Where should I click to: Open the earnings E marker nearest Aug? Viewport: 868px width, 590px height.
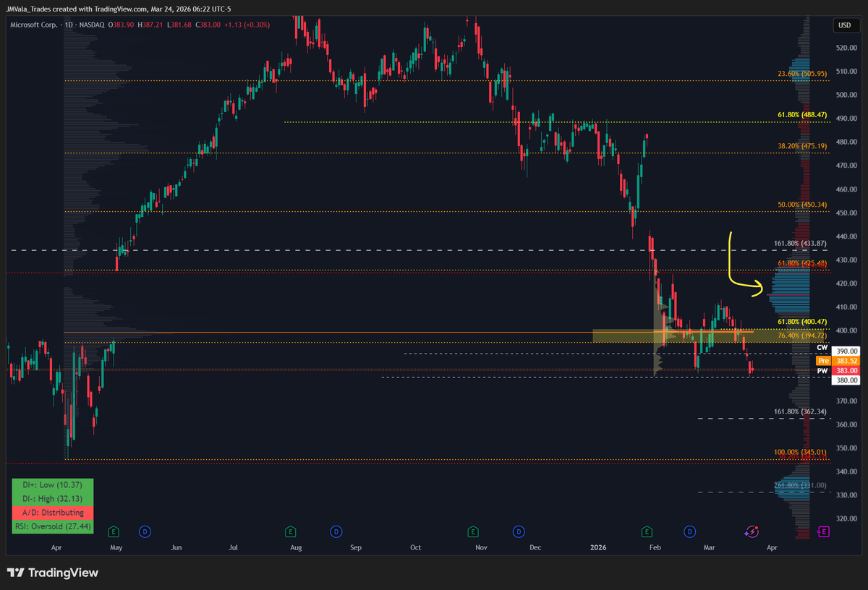290,532
